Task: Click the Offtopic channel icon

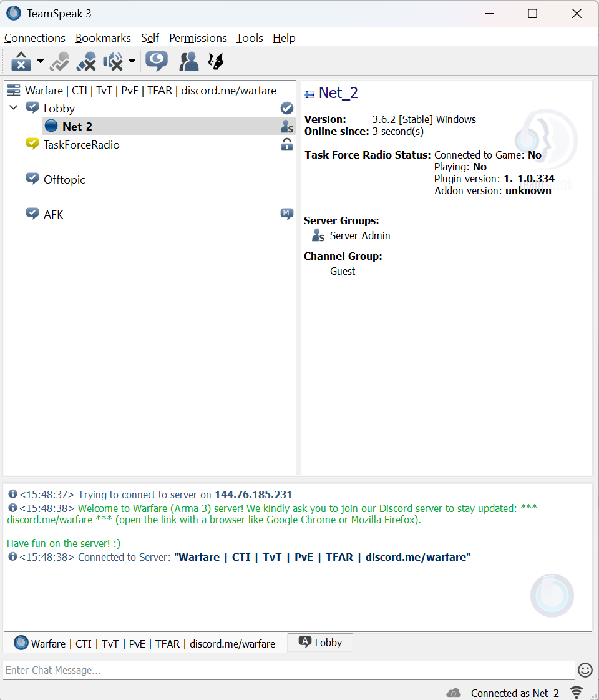Action: [32, 179]
